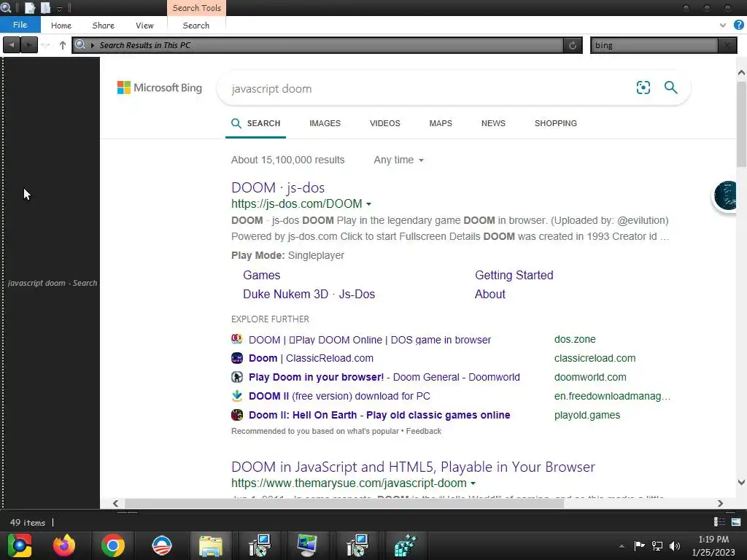Click the NEWS tab on Bing
The height and width of the screenshot is (560, 747).
click(493, 123)
